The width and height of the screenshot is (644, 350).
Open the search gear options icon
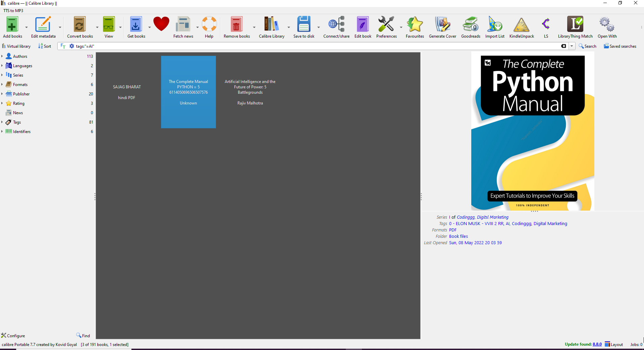(71, 46)
